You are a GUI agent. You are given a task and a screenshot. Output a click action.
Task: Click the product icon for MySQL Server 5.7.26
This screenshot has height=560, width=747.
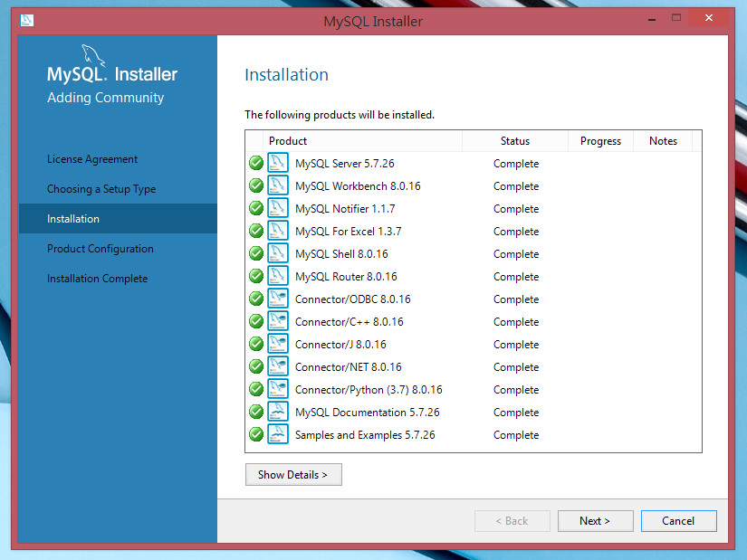pos(278,162)
